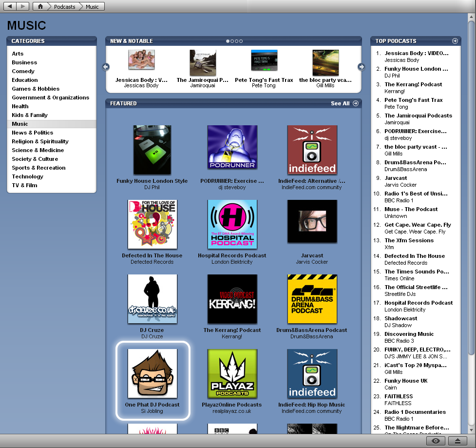Open Jessicas Body from New & Notable
The image size is (476, 448).
[x=141, y=59]
